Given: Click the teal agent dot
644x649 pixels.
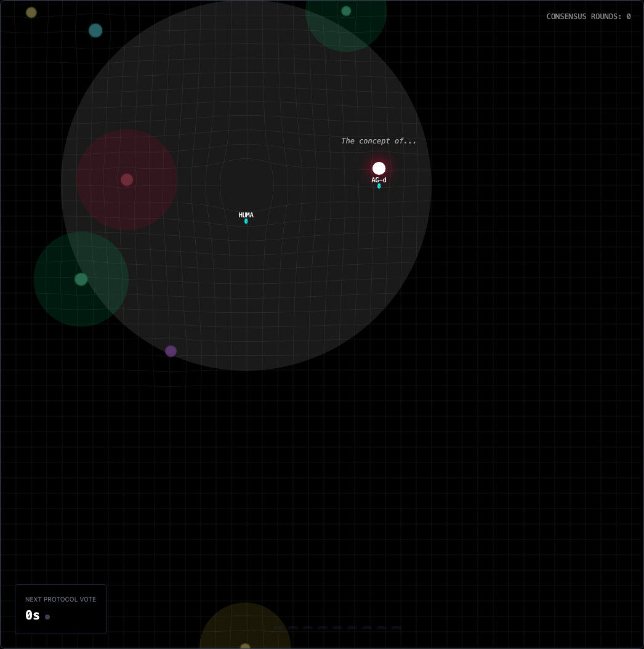Looking at the screenshot, I should click(x=95, y=31).
